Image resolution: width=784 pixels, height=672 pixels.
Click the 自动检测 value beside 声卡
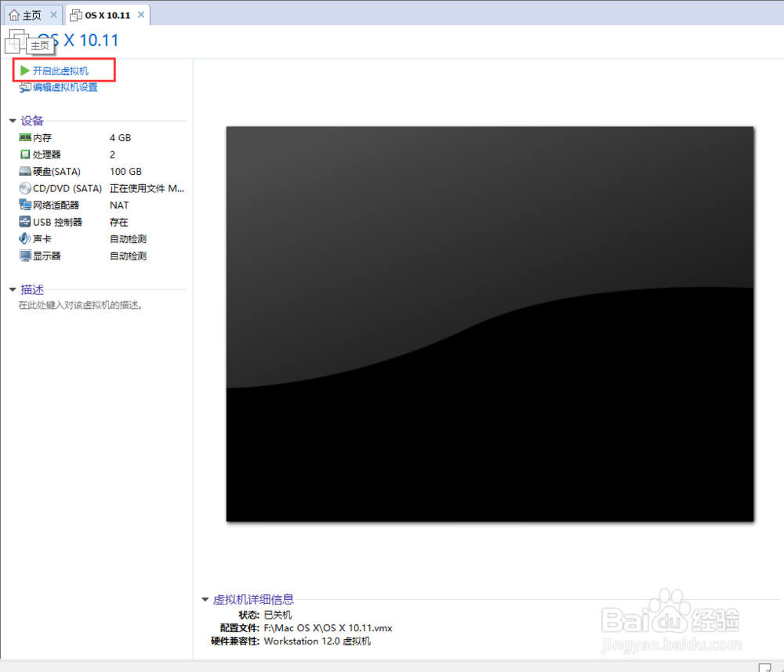pos(128,239)
